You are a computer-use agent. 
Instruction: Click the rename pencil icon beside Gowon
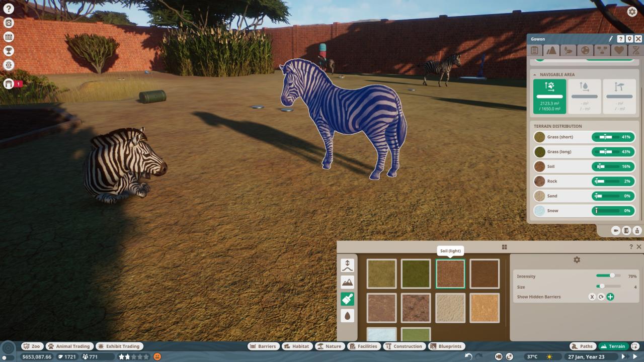point(611,39)
